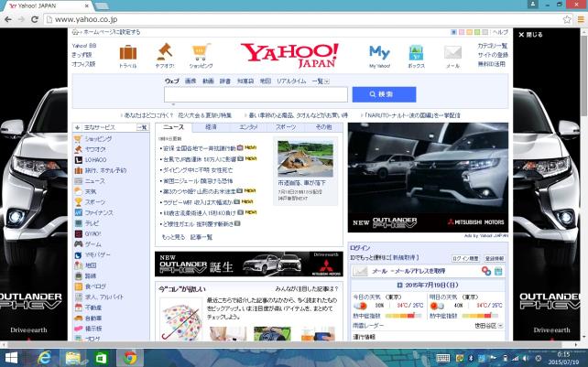Select the blue theme color swatch

pos(453,32)
